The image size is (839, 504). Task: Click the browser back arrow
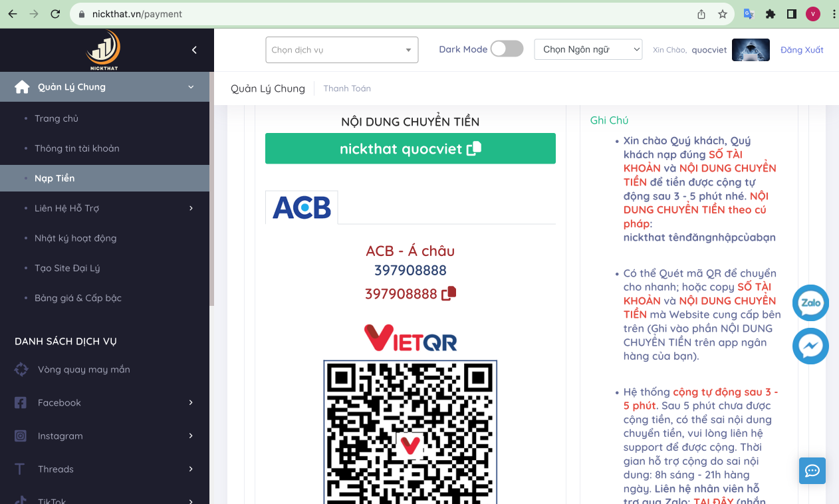13,14
